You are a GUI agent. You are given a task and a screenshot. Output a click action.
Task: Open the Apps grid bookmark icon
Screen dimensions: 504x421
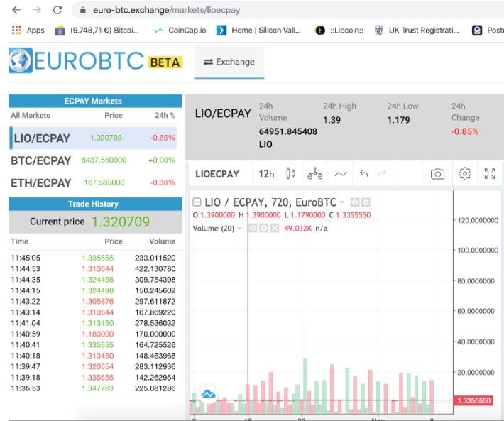[16, 31]
